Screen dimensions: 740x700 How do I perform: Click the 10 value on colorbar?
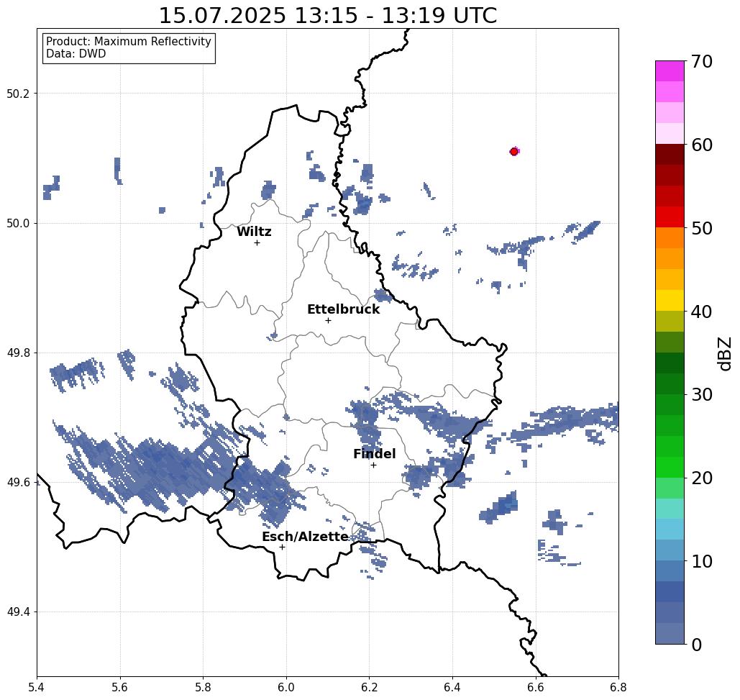point(702,561)
